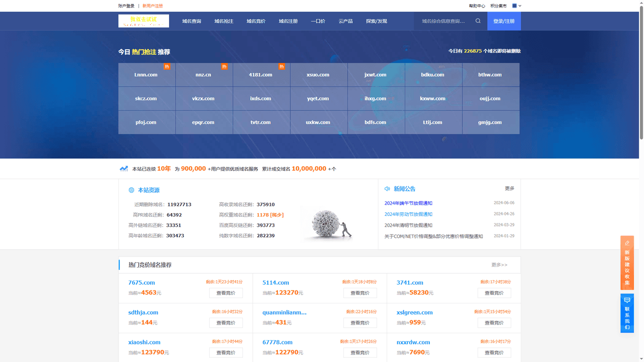Click the speaker icon next to 新闻公告
This screenshot has height=362, width=644.
pos(387,189)
